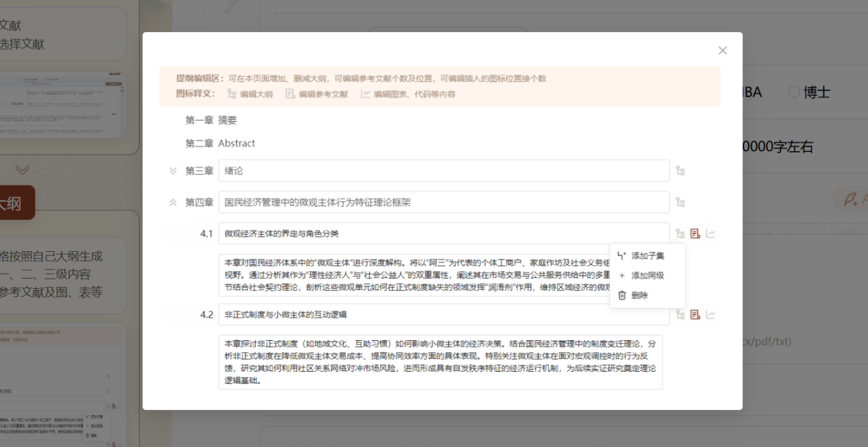Click the 4.1 title field 微观经济主体的界定与角色分类
The height and width of the screenshot is (447, 868).
(444, 233)
